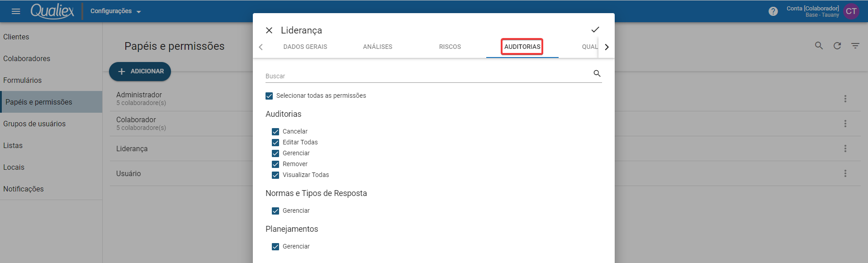Uncheck Remover permission
The image size is (868, 263).
click(x=275, y=164)
